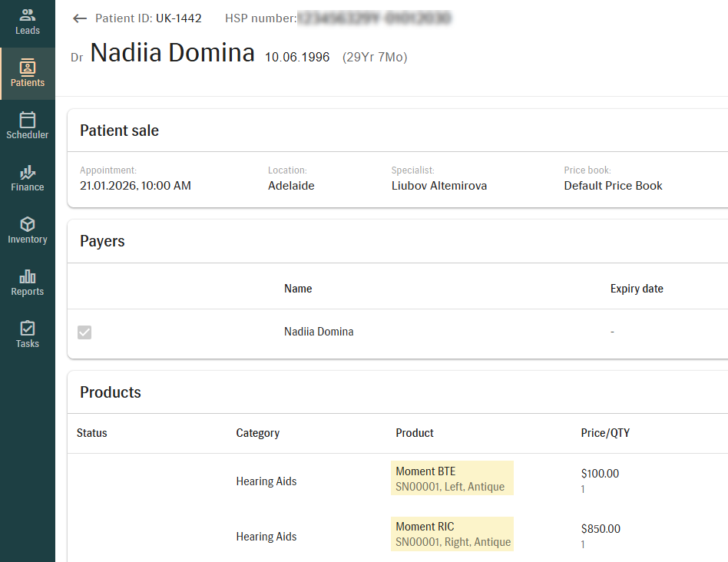Click the appointment date 21.01.2026, 10:00 AM
728x562 pixels.
(x=135, y=186)
